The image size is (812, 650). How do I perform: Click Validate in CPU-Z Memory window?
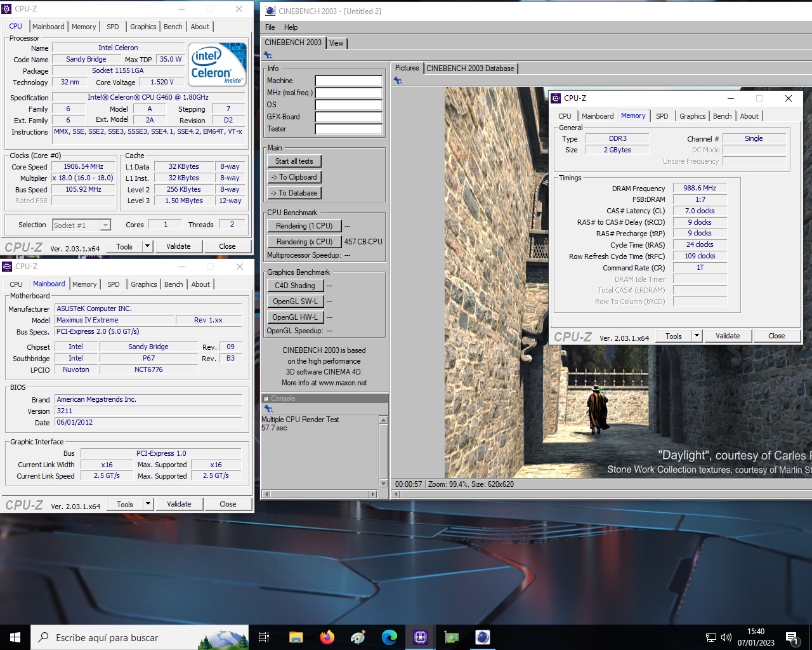click(x=728, y=336)
